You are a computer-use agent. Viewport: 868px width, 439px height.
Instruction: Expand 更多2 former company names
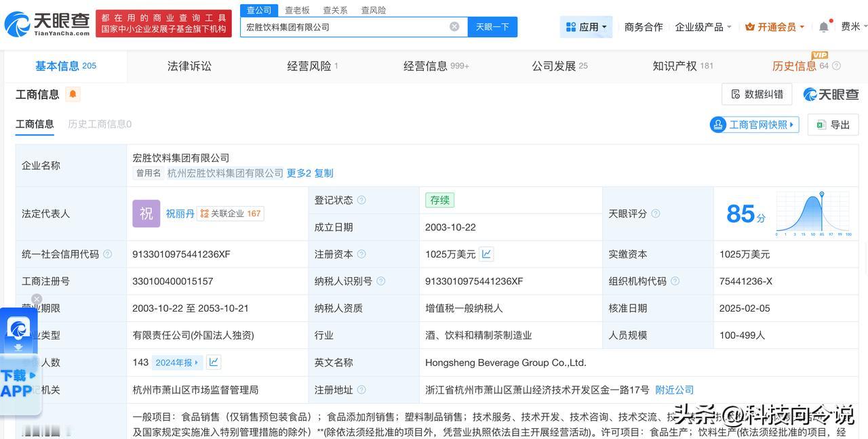(298, 173)
